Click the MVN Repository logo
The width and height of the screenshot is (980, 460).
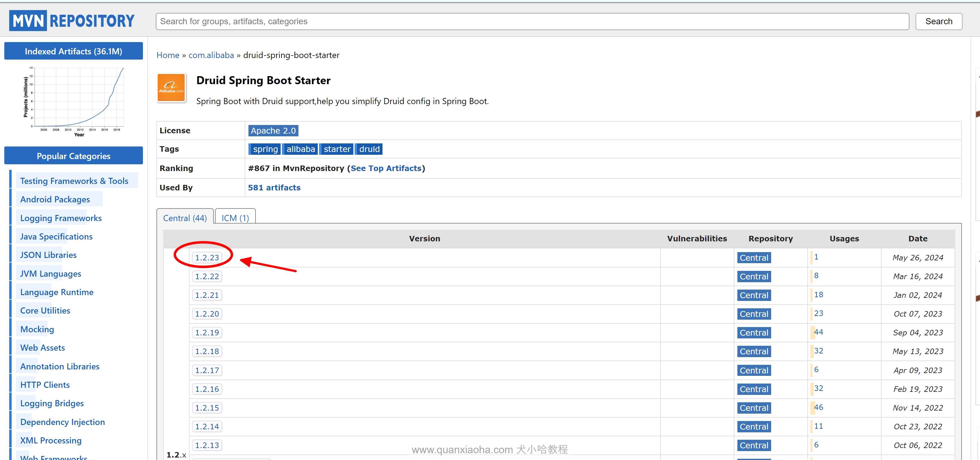click(x=72, y=21)
